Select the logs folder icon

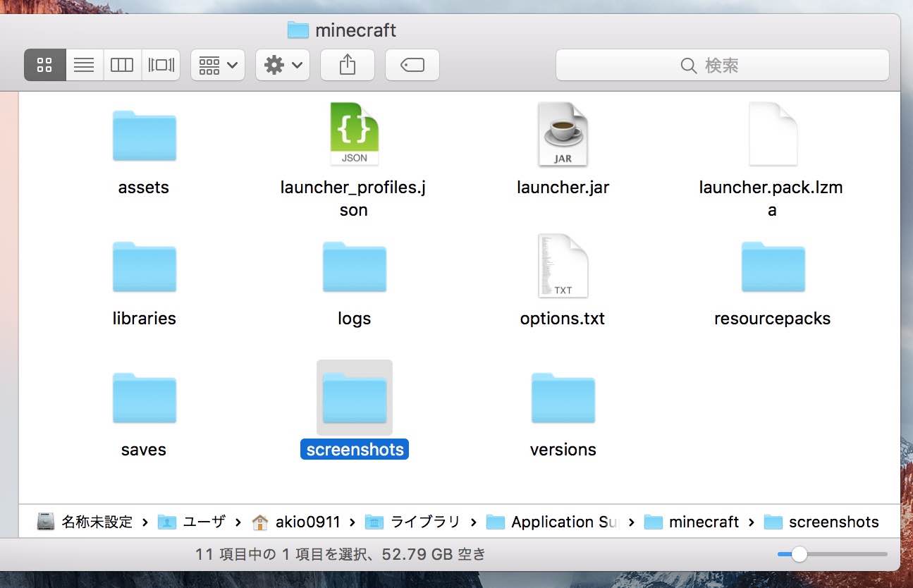(354, 267)
